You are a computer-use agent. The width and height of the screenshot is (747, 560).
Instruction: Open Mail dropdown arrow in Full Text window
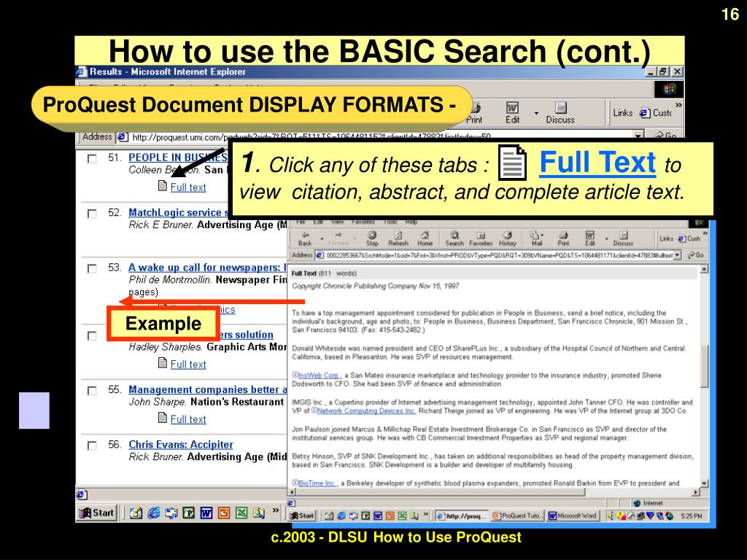[x=543, y=236]
